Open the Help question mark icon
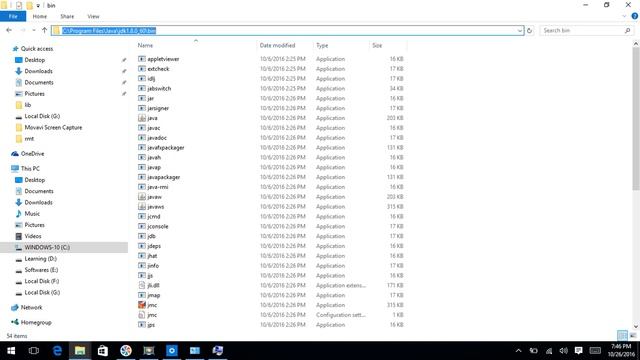This screenshot has width=640, height=360. (x=635, y=16)
